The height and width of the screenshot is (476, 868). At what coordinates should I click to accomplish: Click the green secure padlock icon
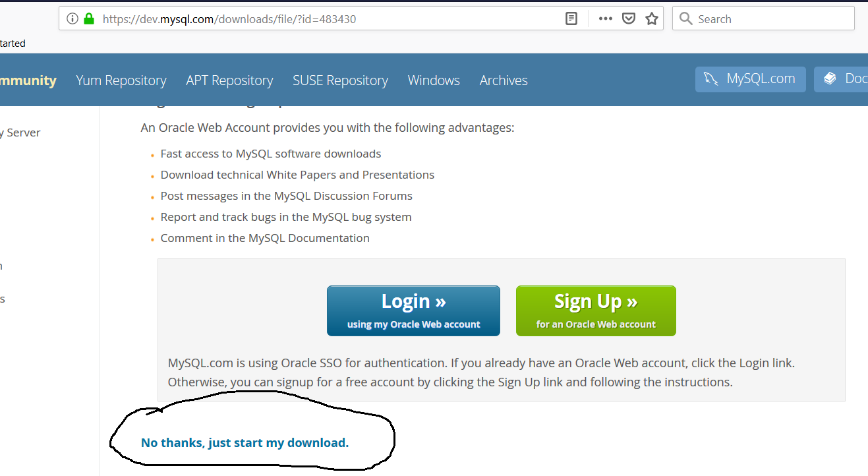[x=89, y=19]
